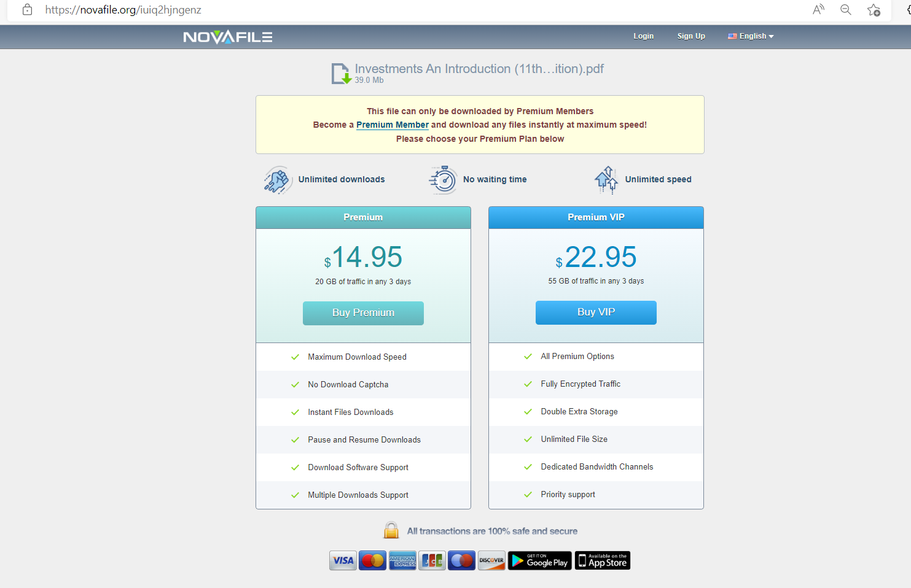911x588 pixels.
Task: Click the Premium VIP plan header
Action: 596,217
